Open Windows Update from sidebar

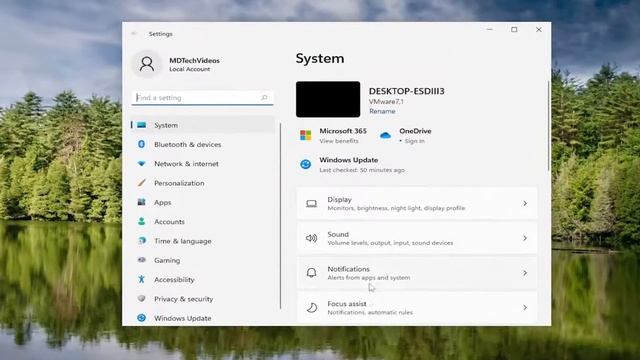(x=203, y=318)
